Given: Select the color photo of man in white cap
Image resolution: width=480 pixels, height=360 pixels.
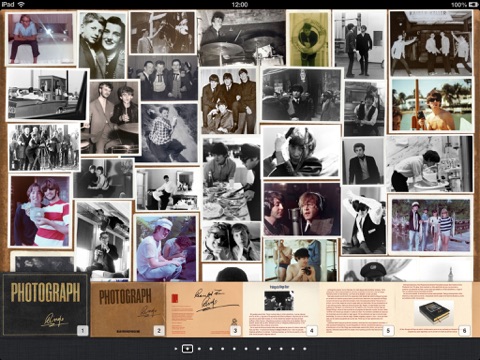Looking at the screenshot, I should point(166,248).
